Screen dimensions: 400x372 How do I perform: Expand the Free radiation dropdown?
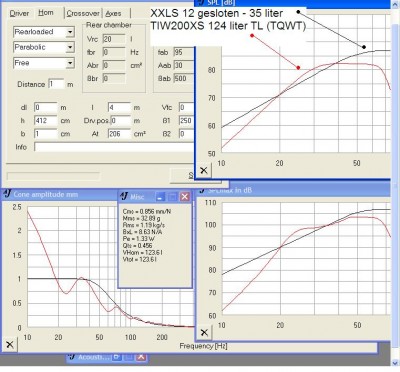70,63
